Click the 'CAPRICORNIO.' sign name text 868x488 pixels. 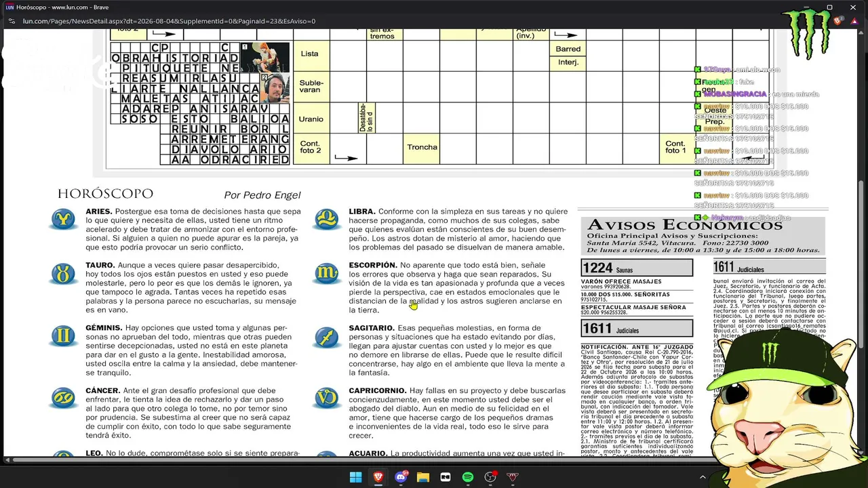378,390
